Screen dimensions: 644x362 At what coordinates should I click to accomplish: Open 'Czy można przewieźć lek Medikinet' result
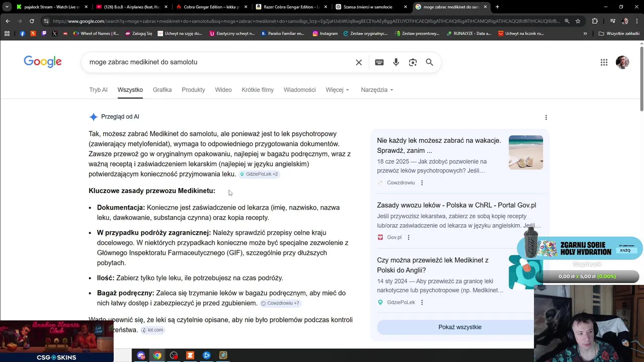click(x=433, y=265)
